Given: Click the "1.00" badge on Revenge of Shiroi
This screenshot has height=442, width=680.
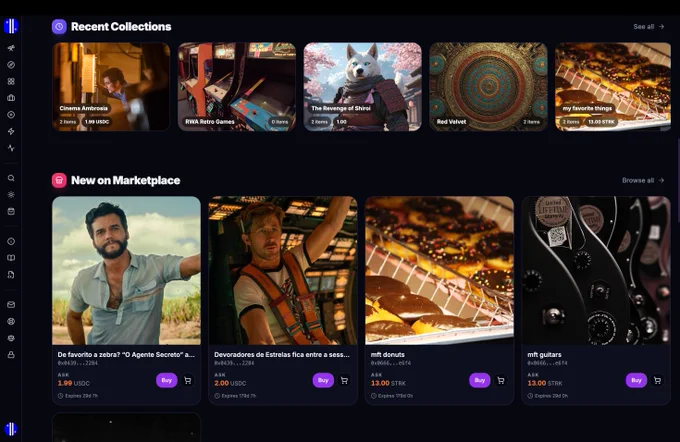Looking at the screenshot, I should (342, 122).
